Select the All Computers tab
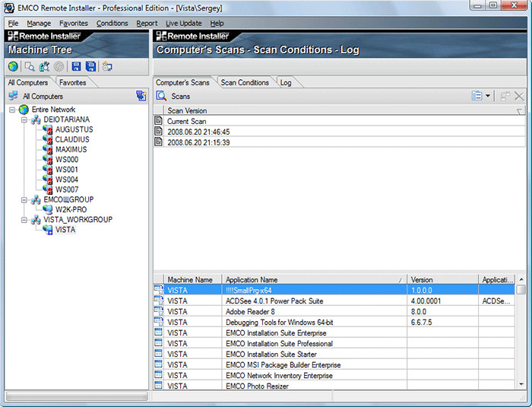The image size is (532, 407). (x=28, y=82)
